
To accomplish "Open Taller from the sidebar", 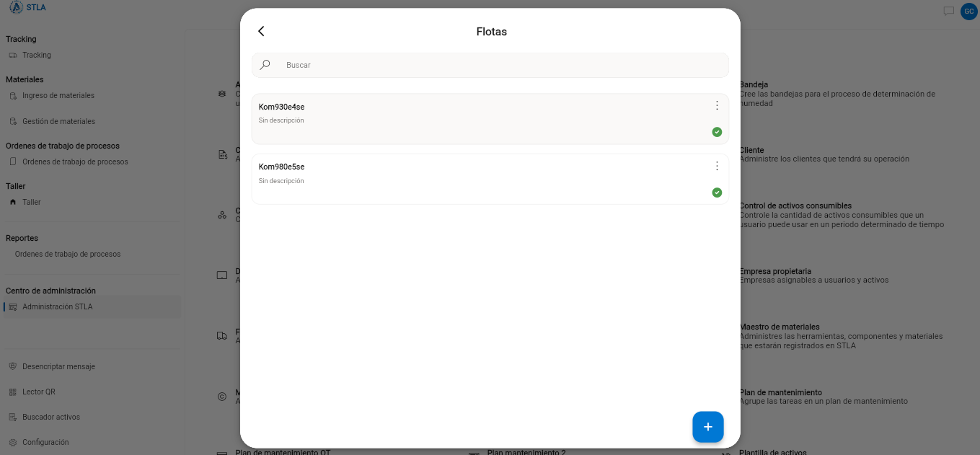I will (31, 202).
